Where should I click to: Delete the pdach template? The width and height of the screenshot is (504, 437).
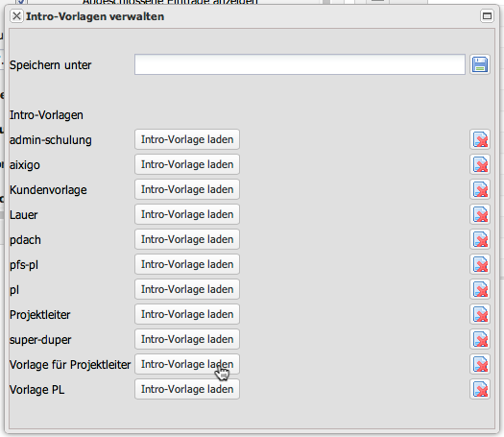coord(480,239)
